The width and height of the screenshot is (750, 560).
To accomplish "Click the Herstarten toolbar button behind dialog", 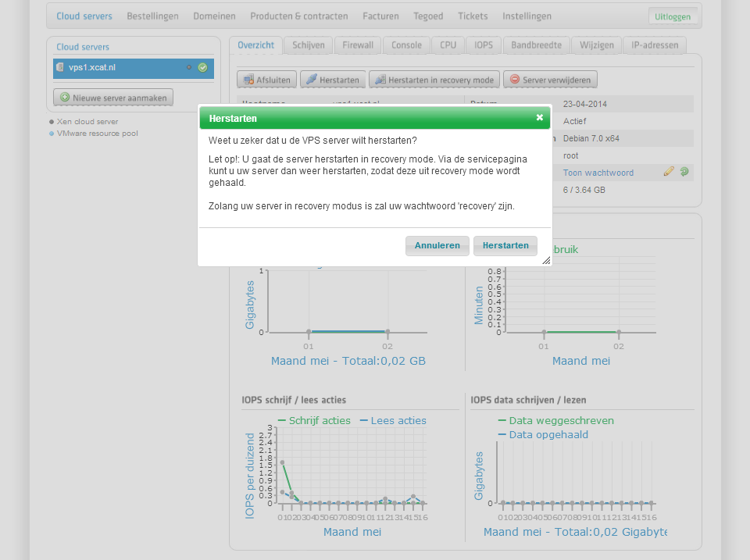I will click(333, 80).
